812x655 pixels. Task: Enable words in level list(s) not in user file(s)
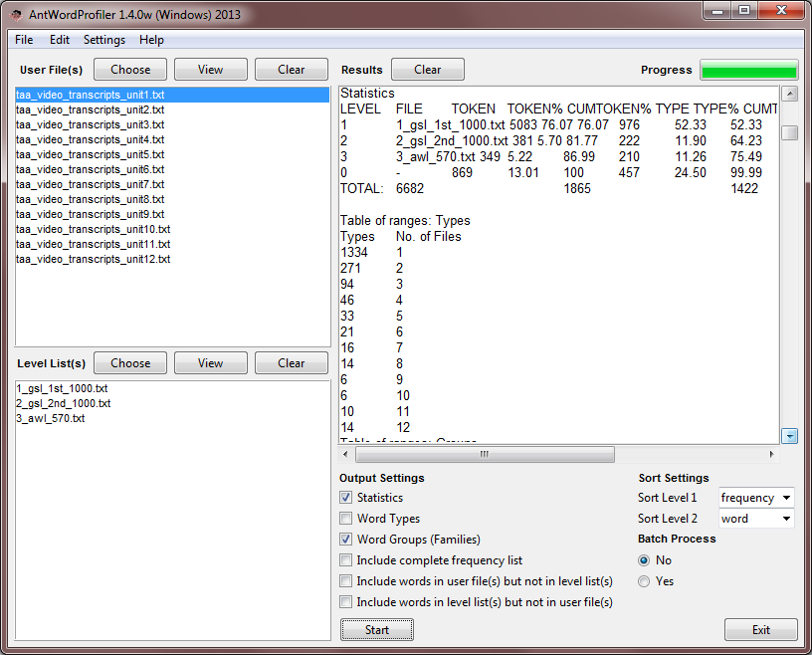pos(346,601)
